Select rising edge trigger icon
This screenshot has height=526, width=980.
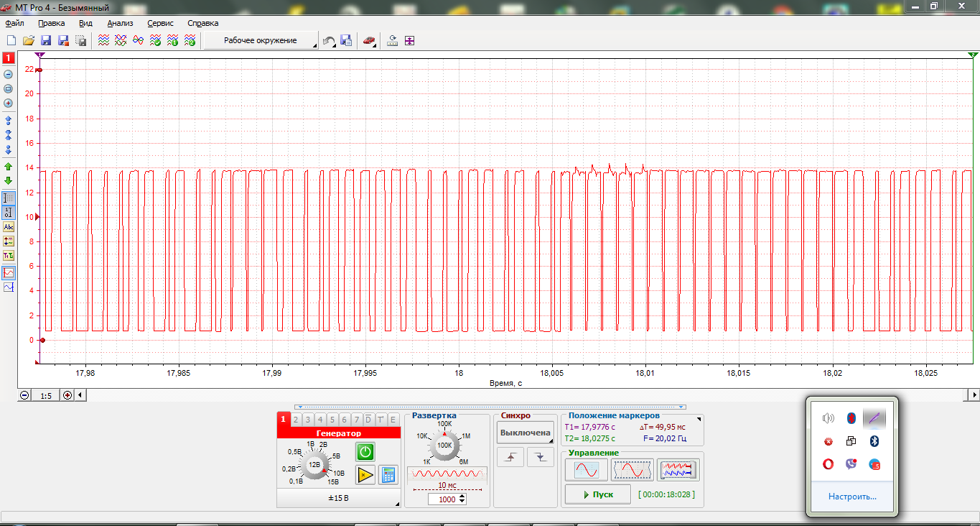pos(510,457)
